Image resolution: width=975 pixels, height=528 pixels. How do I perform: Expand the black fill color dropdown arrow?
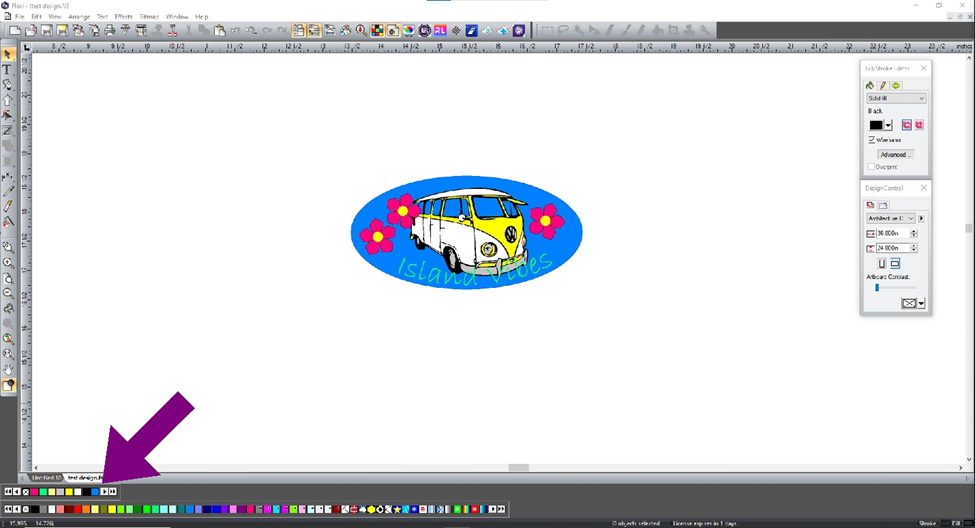click(x=889, y=126)
